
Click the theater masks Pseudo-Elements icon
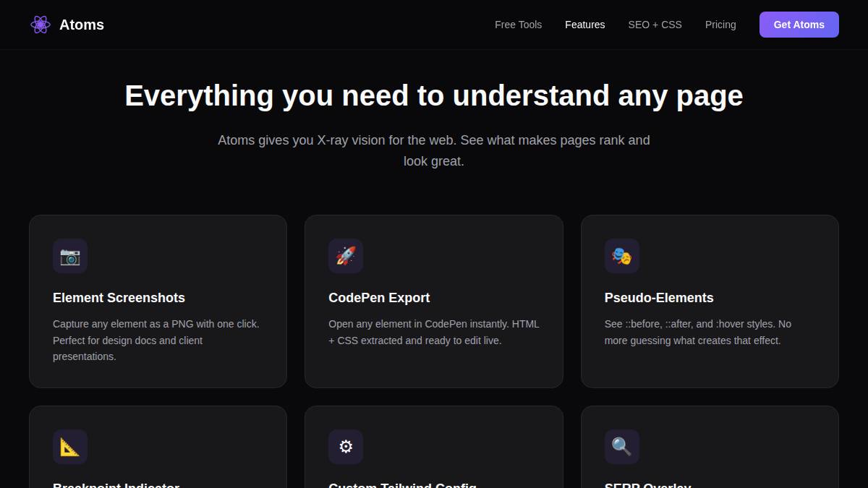click(621, 256)
